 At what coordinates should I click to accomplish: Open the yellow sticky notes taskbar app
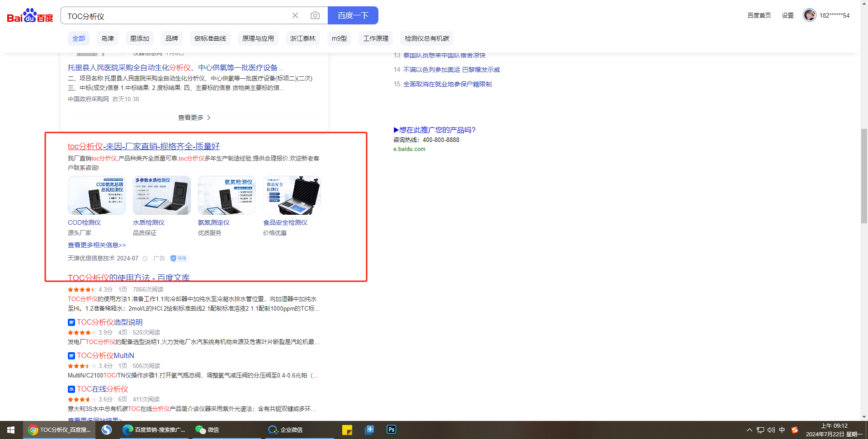[x=347, y=430]
